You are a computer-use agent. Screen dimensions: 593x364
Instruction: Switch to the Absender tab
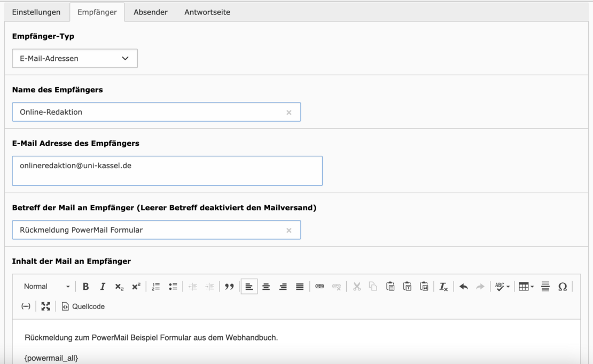click(150, 12)
